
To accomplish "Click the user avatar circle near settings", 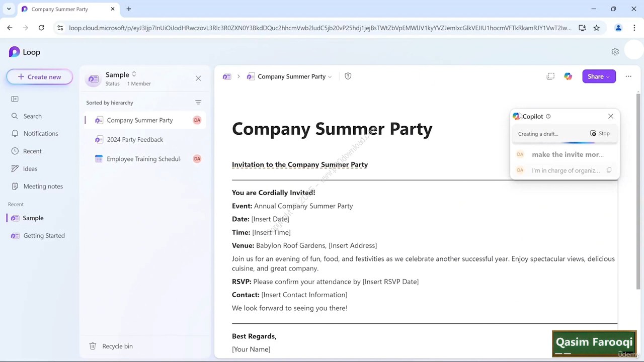I will click(634, 50).
